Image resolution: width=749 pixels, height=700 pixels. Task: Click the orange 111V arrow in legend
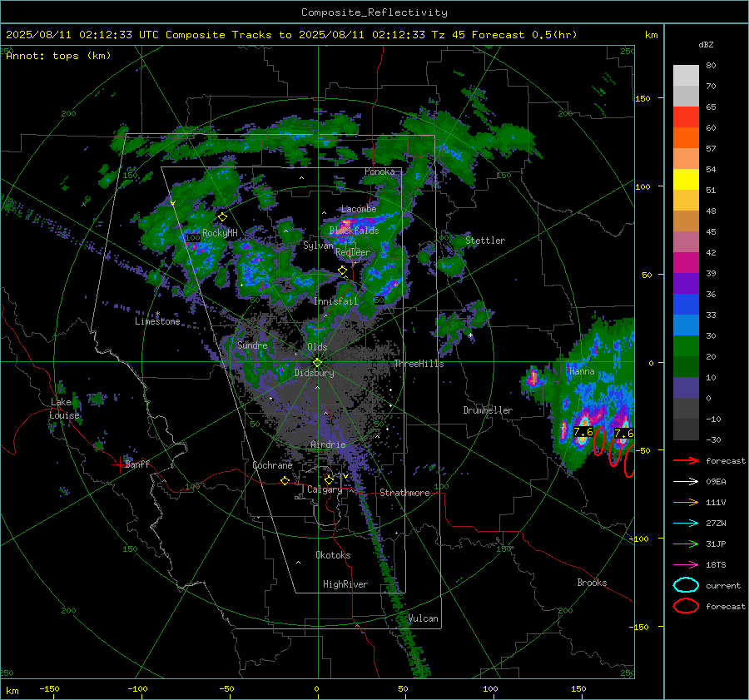click(686, 502)
